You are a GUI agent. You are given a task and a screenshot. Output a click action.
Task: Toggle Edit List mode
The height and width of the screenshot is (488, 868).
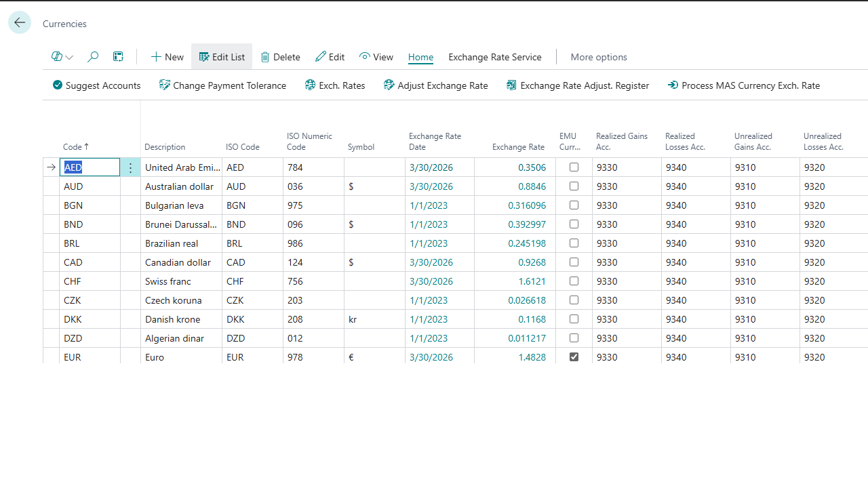click(x=222, y=57)
